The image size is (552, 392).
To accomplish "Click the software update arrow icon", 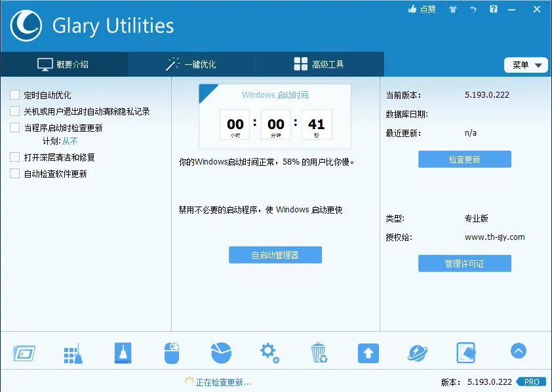I will (368, 352).
